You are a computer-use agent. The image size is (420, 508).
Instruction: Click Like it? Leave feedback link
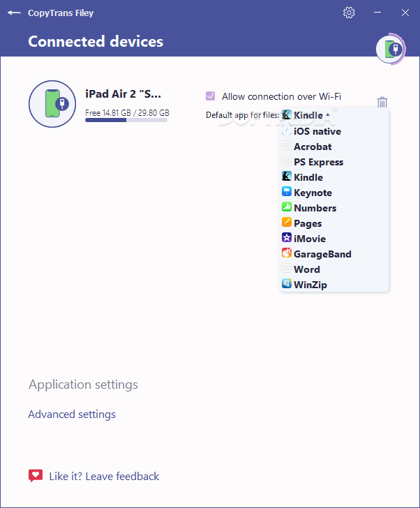click(104, 476)
